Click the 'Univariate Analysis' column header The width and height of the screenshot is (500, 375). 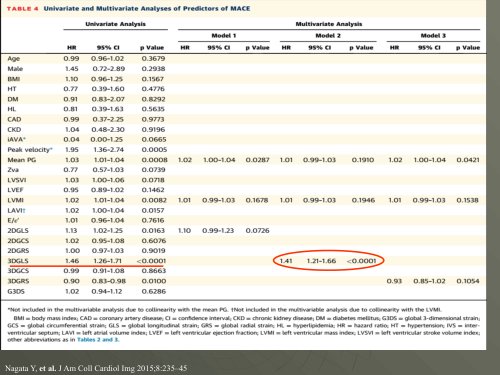tap(115, 24)
